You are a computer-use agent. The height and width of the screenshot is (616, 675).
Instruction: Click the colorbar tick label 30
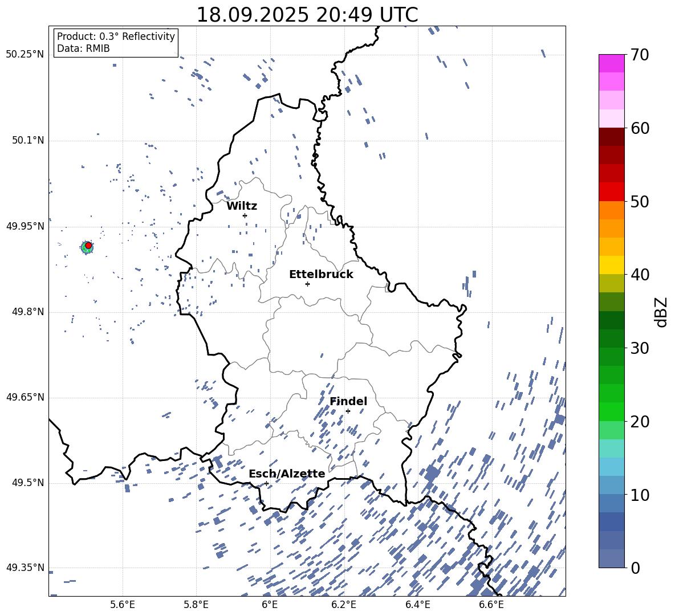(640, 348)
